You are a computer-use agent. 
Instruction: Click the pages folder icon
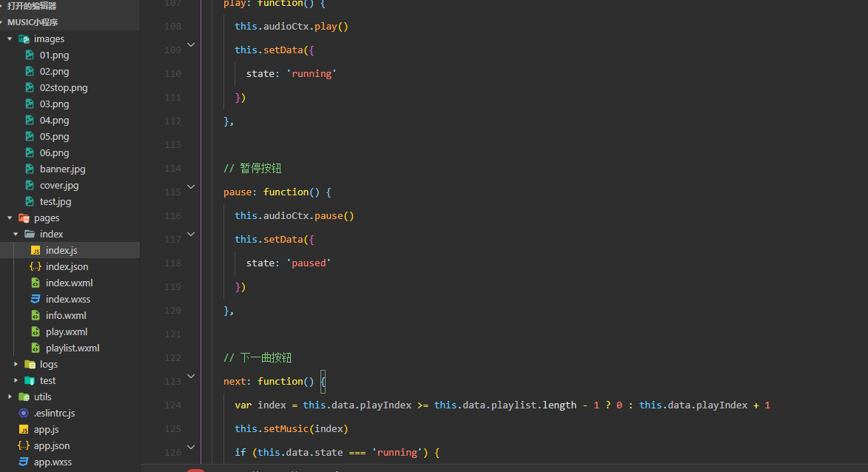pos(24,218)
